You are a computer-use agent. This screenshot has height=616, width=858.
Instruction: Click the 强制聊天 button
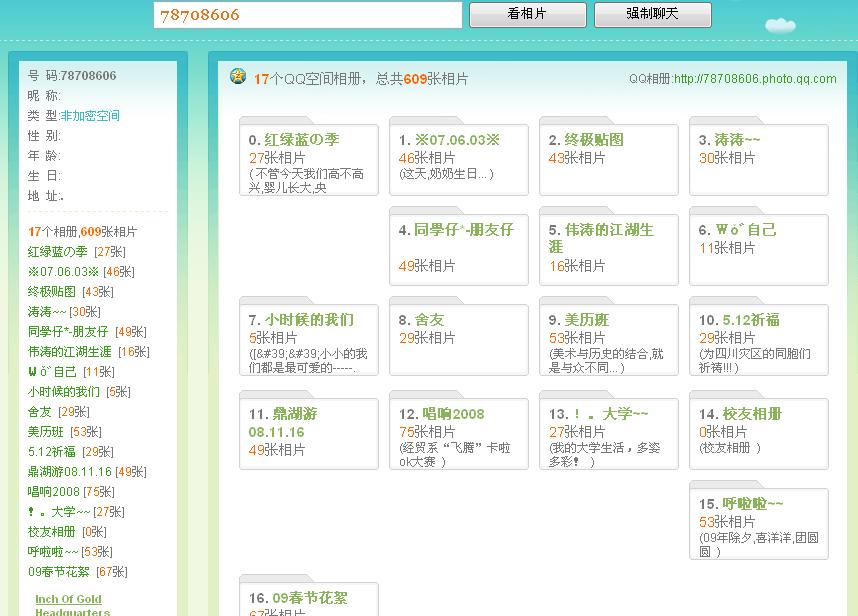[x=652, y=14]
